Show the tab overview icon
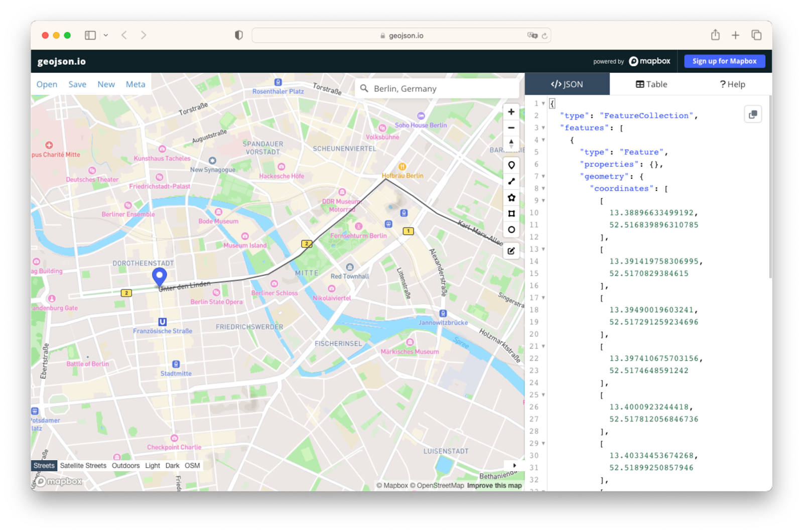This screenshot has height=532, width=803. [756, 35]
